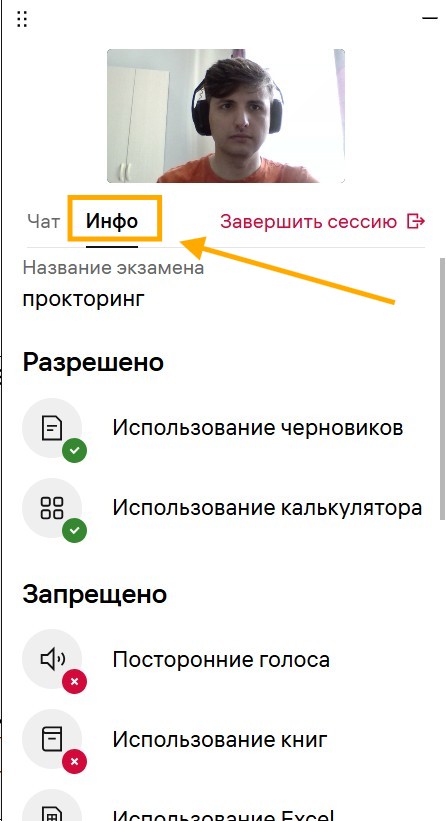
Task: Click red cross badge on book icon
Action: pyautogui.click(x=74, y=762)
